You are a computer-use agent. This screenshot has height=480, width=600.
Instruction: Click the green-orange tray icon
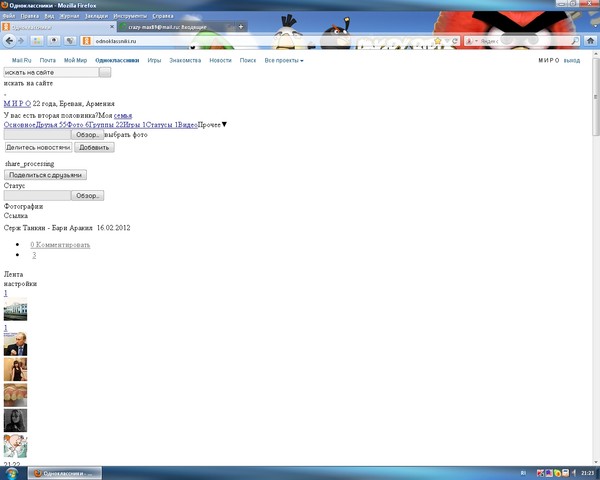(557, 473)
